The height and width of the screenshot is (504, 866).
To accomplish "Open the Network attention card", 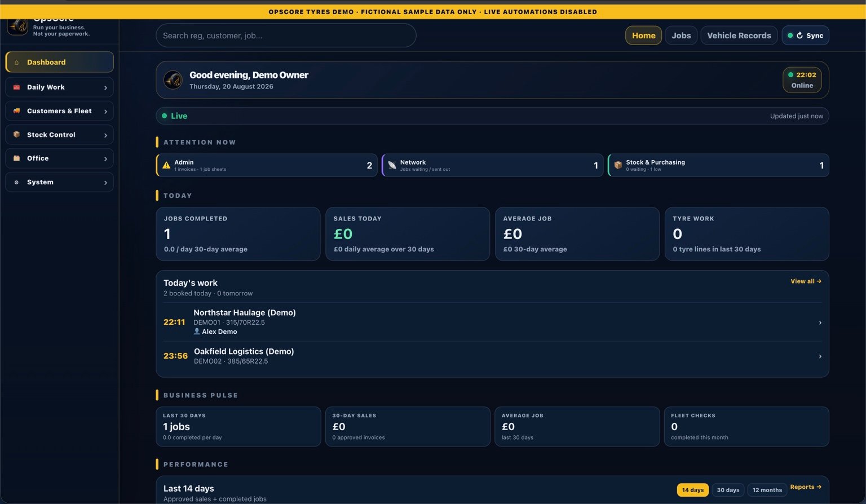I will pyautogui.click(x=492, y=165).
